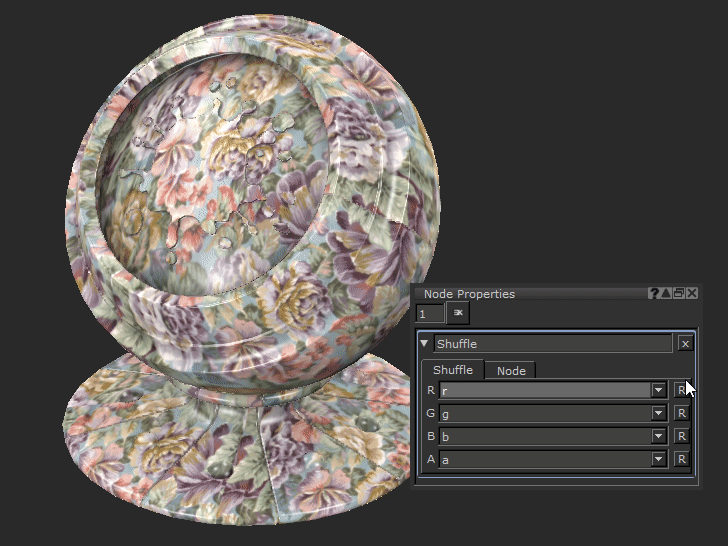Collapse the Shuffle node disclosure triangle
The image size is (728, 546).
(x=424, y=344)
